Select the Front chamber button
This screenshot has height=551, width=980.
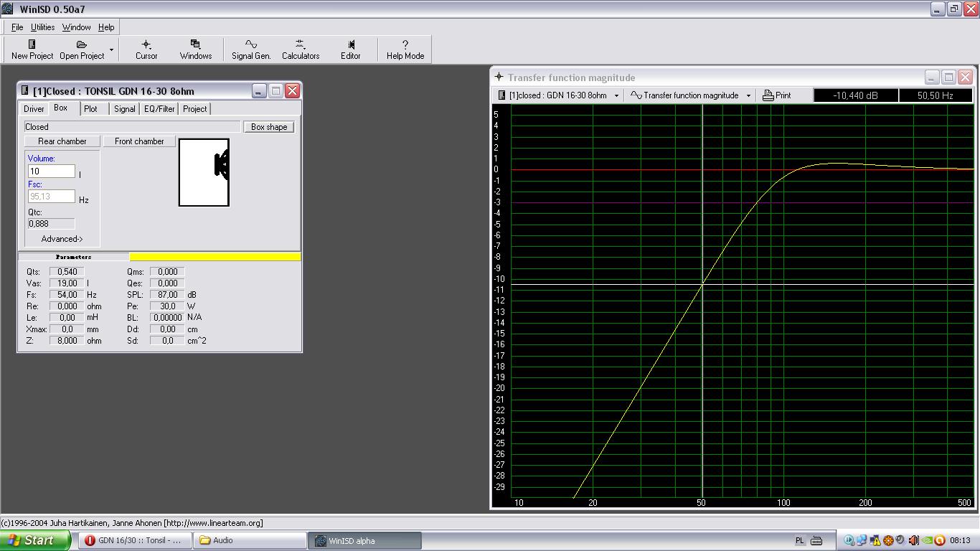click(139, 141)
